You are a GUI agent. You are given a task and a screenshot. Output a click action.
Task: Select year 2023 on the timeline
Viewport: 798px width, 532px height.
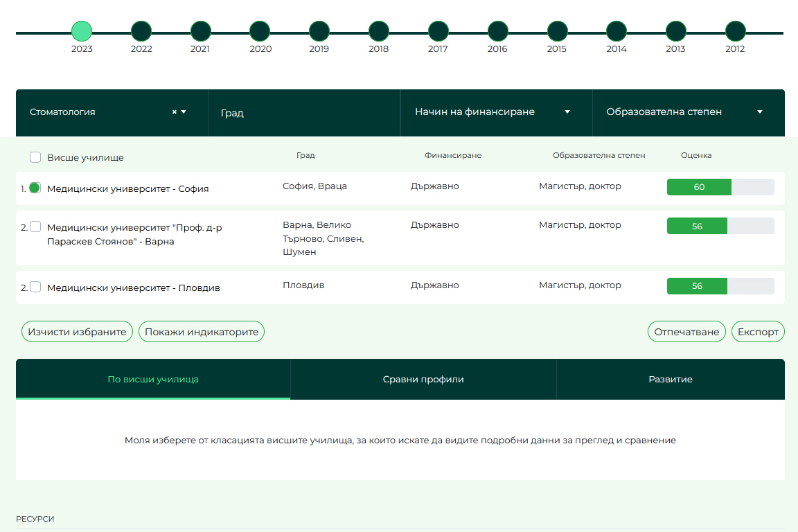(x=82, y=32)
